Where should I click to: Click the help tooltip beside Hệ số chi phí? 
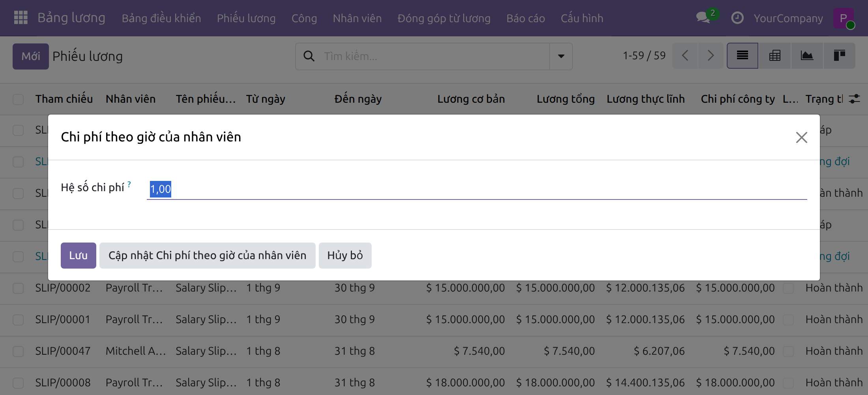pyautogui.click(x=129, y=184)
